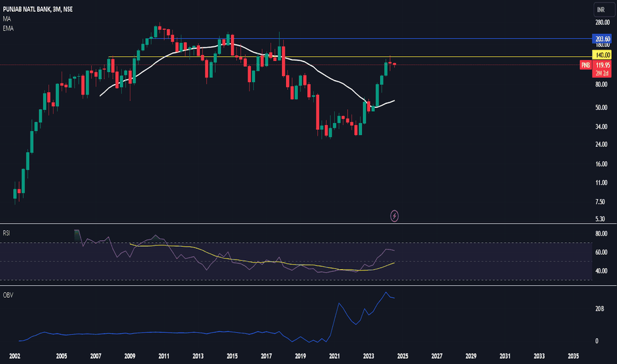Click the 2011 year on the time axis
The image size is (617, 364).
point(164,356)
